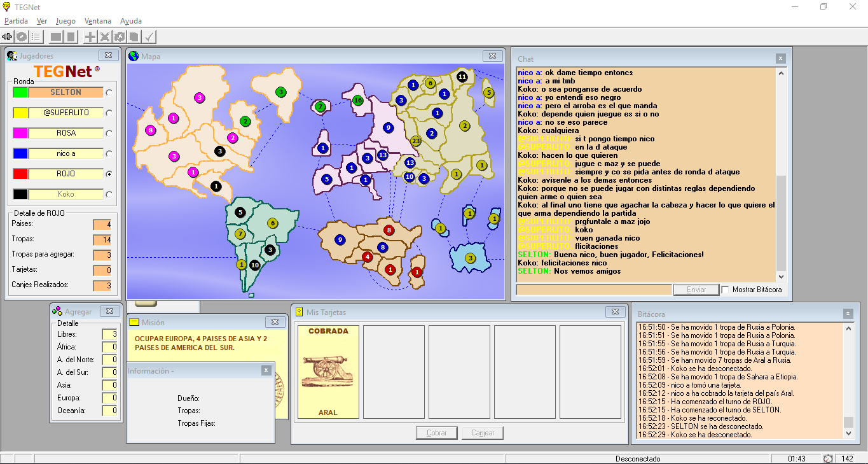The image size is (868, 464).
Task: Click the round disc toolbar icon
Action: click(22, 37)
